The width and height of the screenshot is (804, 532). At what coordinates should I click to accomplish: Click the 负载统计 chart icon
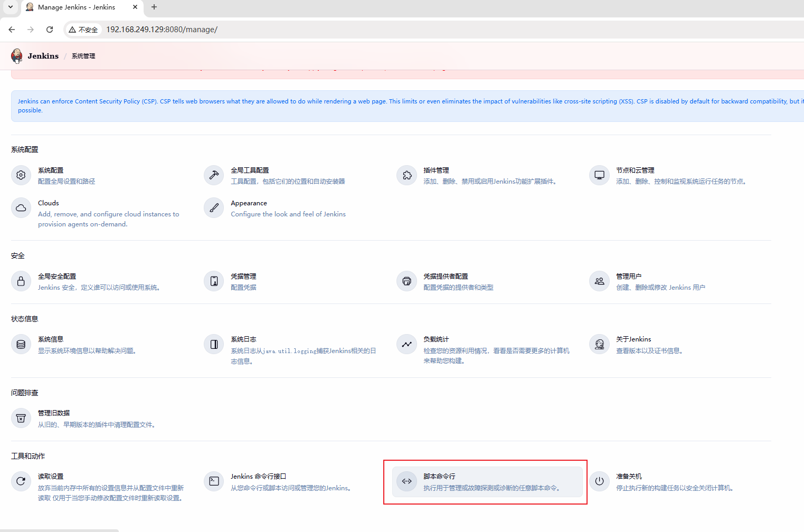[x=406, y=344]
